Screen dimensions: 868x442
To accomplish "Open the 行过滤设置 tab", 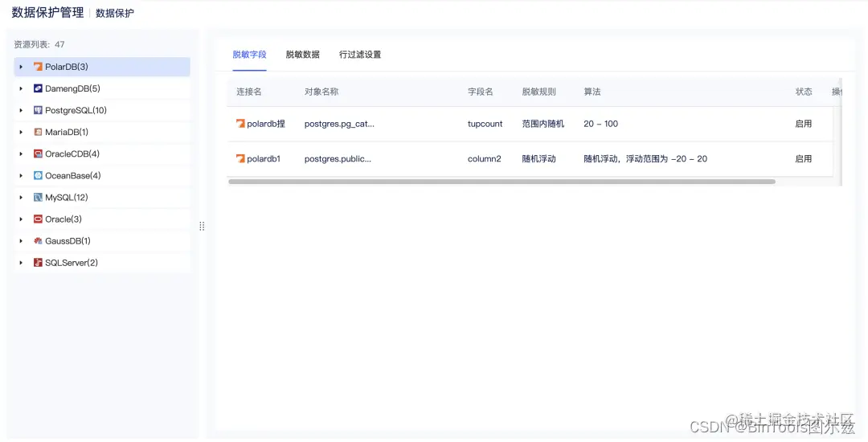I will click(x=360, y=54).
